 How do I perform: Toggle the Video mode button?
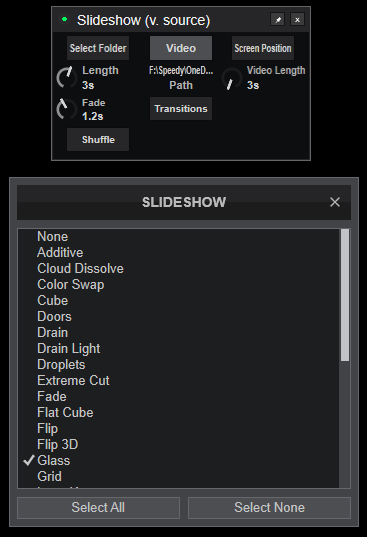(181, 48)
